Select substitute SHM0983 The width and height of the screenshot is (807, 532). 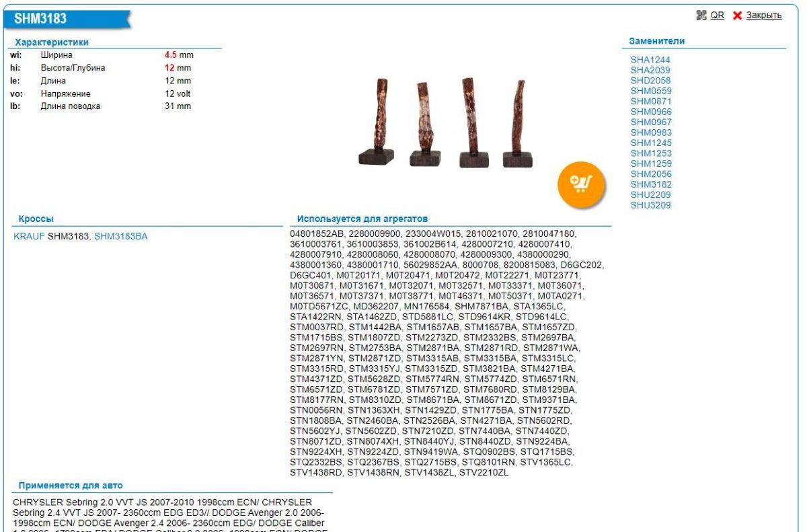click(650, 132)
